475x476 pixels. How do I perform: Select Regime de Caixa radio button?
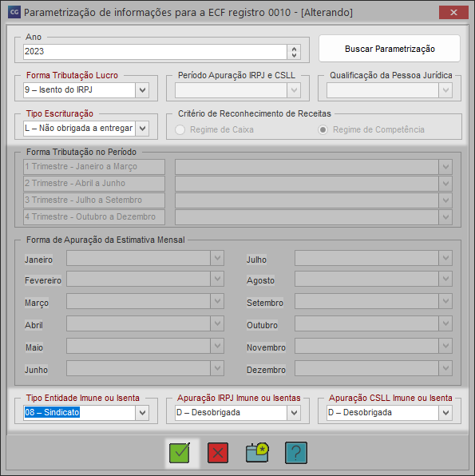180,130
